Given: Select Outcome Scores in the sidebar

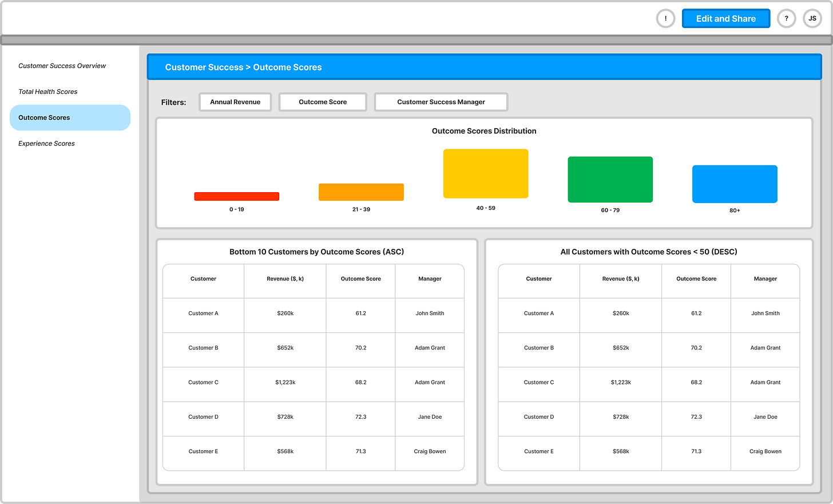Looking at the screenshot, I should pos(70,117).
